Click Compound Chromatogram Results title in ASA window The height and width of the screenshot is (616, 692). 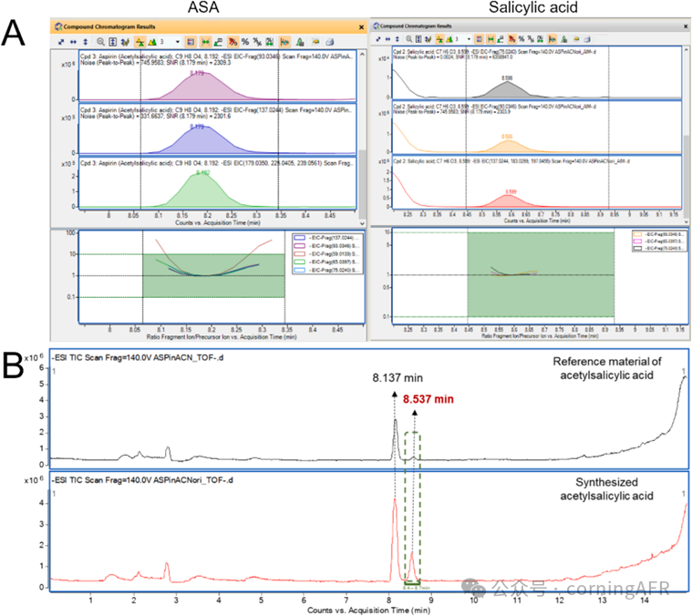[109, 27]
